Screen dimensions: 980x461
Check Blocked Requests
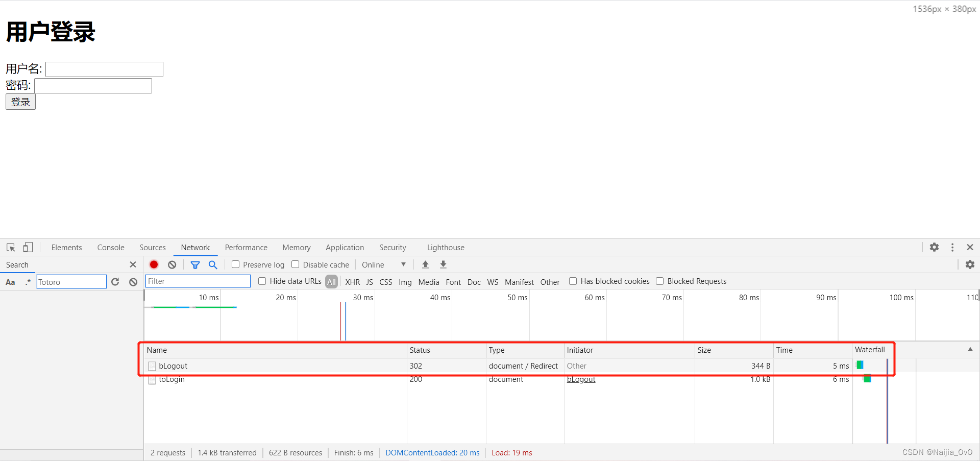659,281
